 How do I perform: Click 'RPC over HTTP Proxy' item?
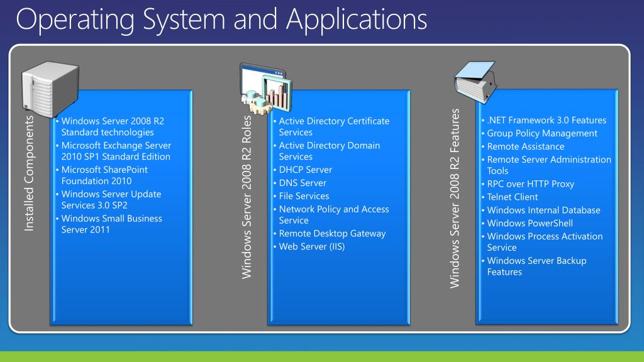pos(531,184)
